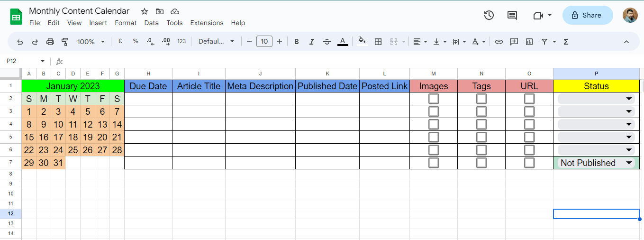Tick the URL checkbox in row 3

pyautogui.click(x=529, y=111)
